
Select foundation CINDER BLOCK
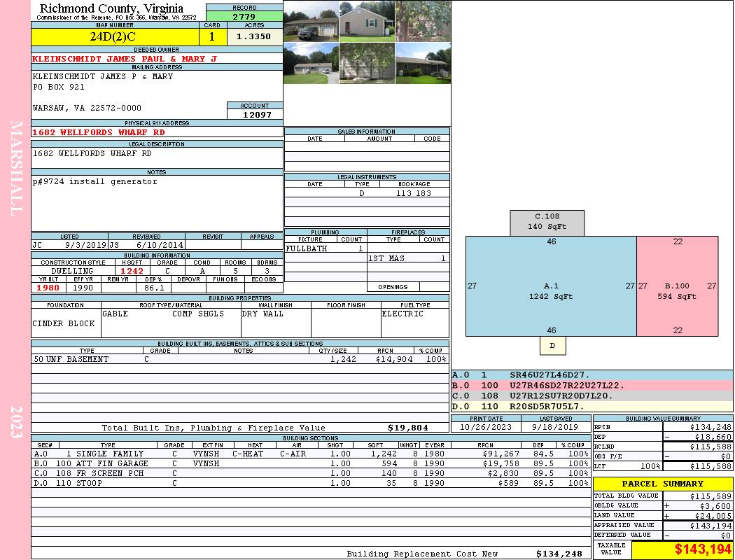(x=64, y=323)
